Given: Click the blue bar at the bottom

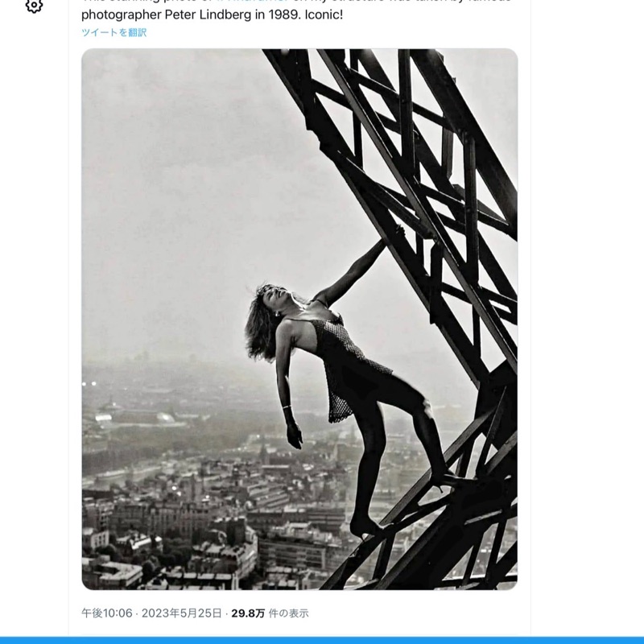Looking at the screenshot, I should point(322,640).
